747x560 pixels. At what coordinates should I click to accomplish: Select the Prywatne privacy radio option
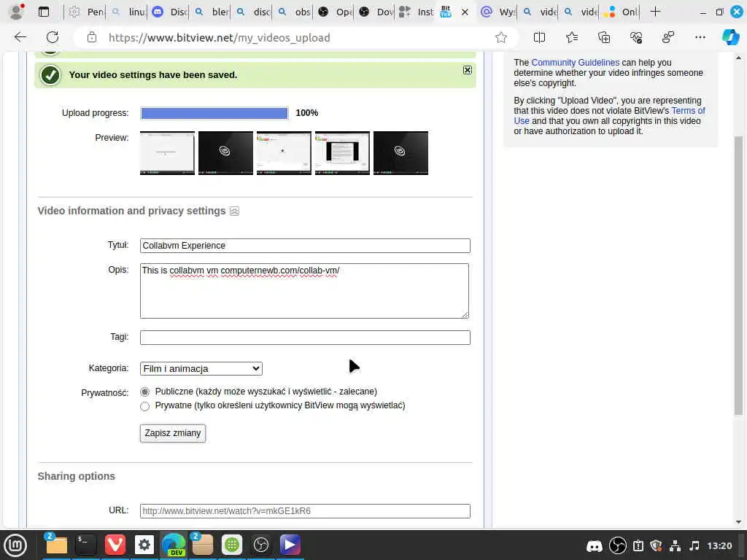point(145,405)
